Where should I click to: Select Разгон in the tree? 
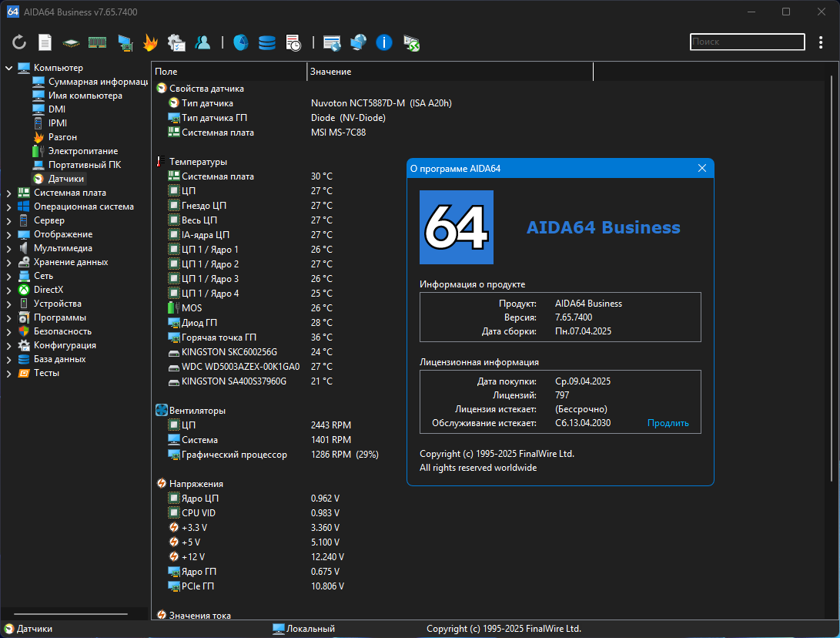(62, 137)
